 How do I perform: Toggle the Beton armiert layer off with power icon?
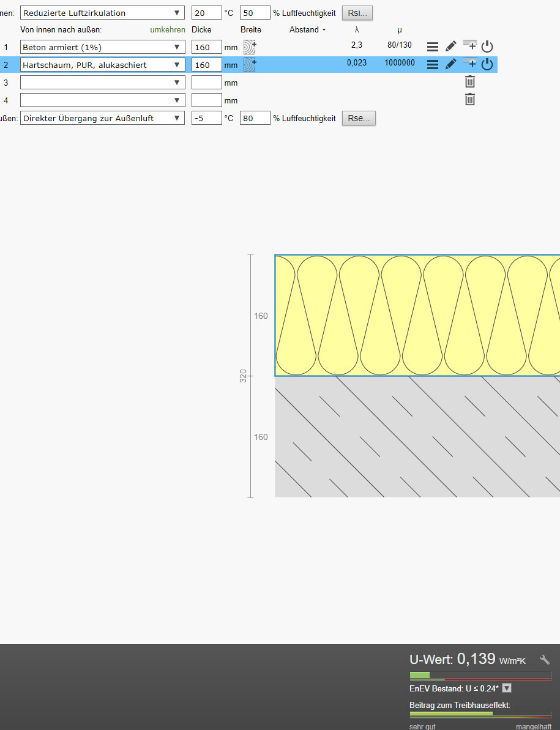pos(487,47)
